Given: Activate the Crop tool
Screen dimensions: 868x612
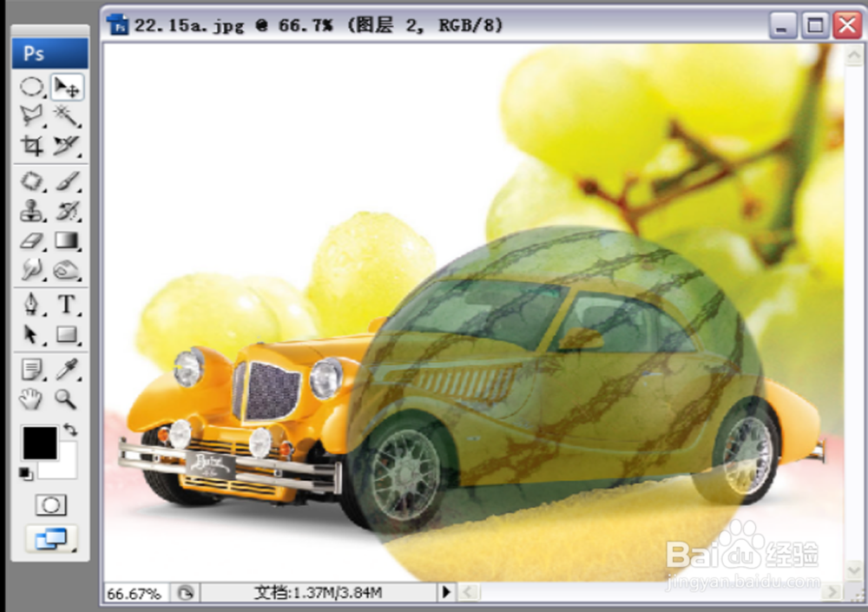Looking at the screenshot, I should (32, 145).
